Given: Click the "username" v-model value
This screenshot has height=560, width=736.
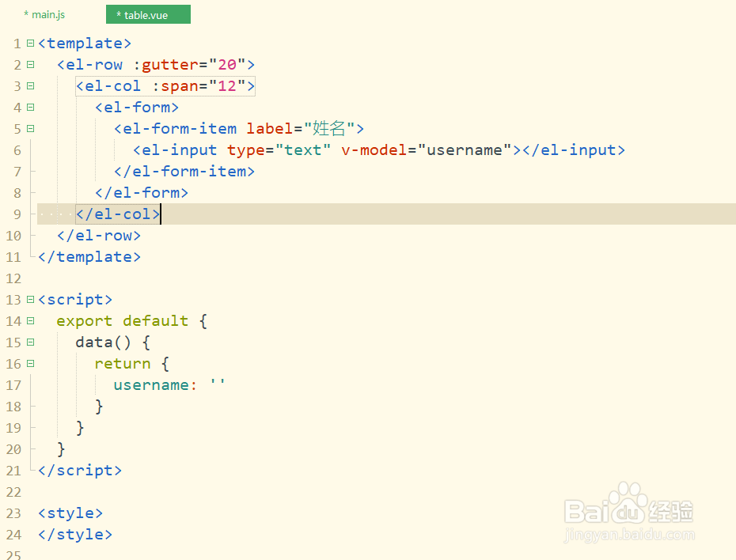Looking at the screenshot, I should 465,150.
